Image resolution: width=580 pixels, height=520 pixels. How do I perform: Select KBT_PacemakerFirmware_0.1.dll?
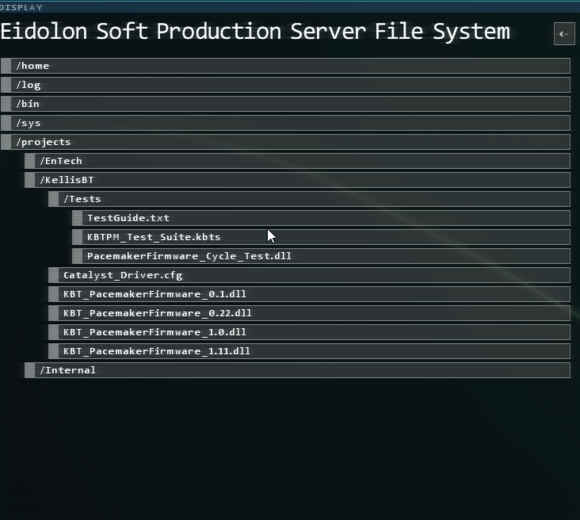[309, 294]
